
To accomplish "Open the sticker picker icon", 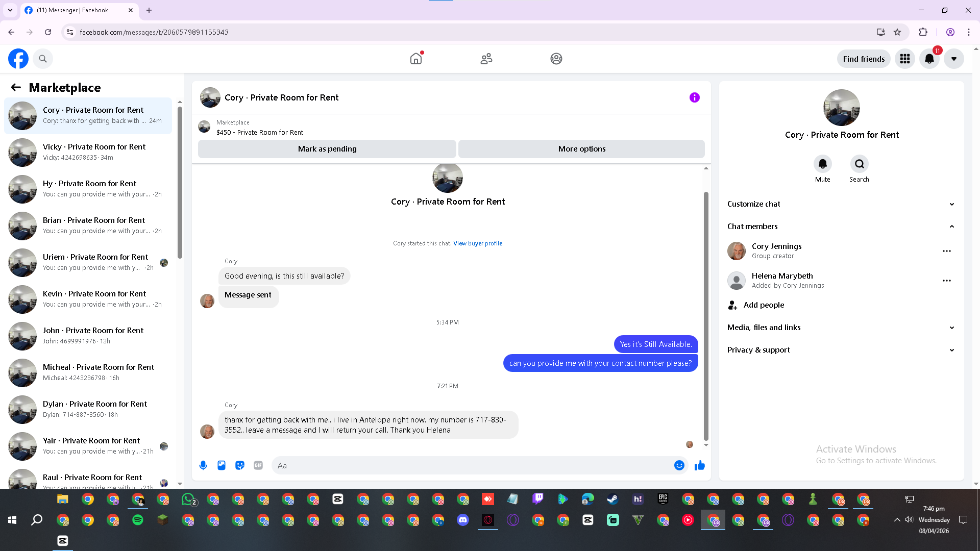I will (x=240, y=465).
